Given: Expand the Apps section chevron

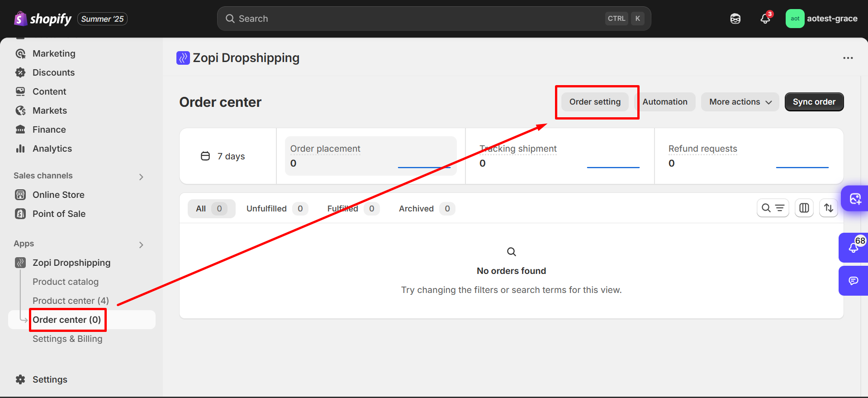Looking at the screenshot, I should click(141, 245).
